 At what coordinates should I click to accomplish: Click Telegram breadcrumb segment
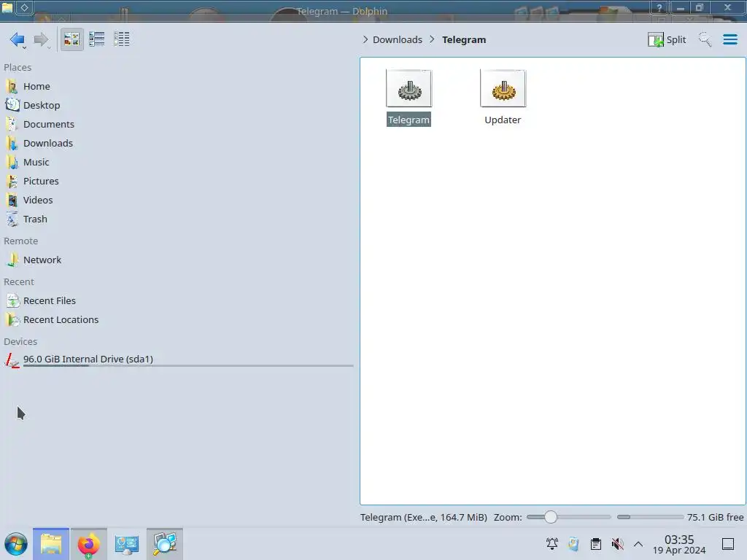[464, 39]
